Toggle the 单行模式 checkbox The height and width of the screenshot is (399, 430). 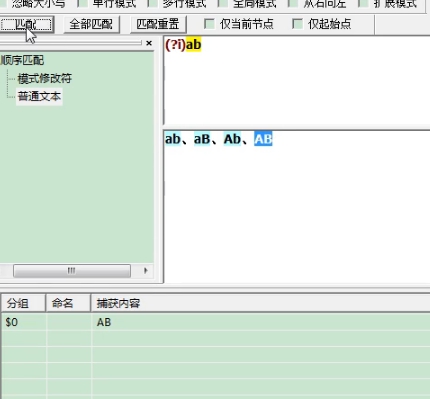tap(82, 4)
